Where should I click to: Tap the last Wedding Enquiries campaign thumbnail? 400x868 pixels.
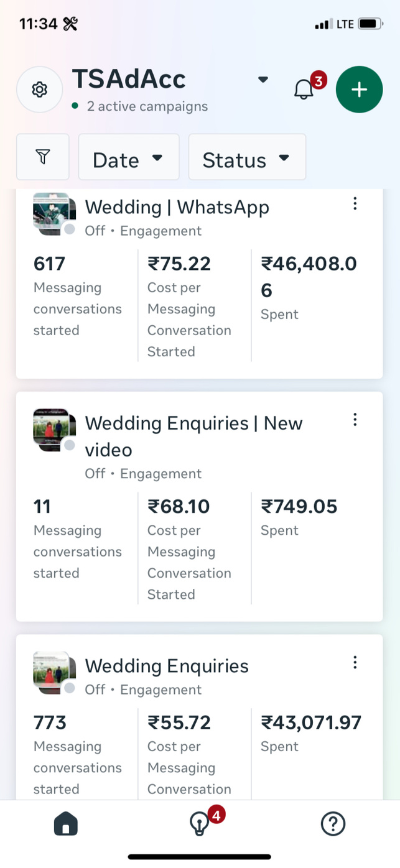[x=53, y=672]
